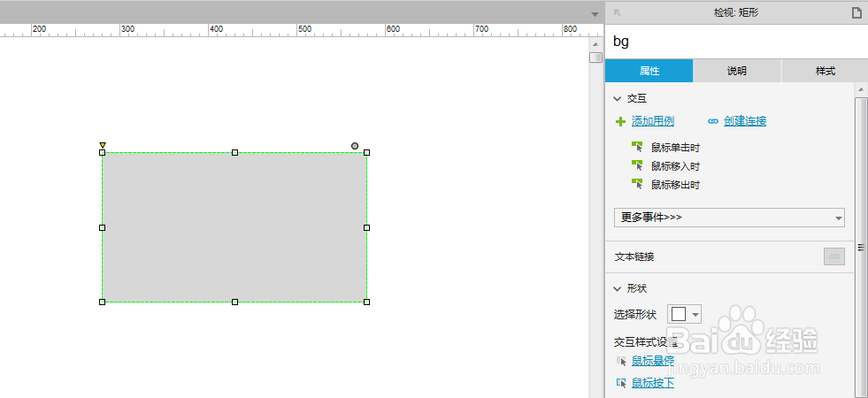Click the 文本链接 link button
868x398 pixels.
[834, 256]
